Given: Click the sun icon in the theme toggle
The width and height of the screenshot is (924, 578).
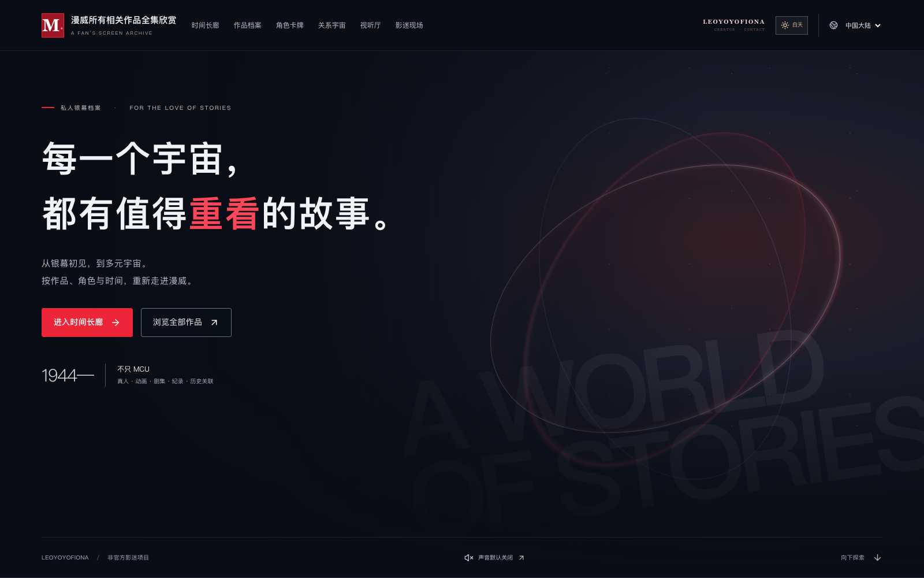Looking at the screenshot, I should coord(785,25).
